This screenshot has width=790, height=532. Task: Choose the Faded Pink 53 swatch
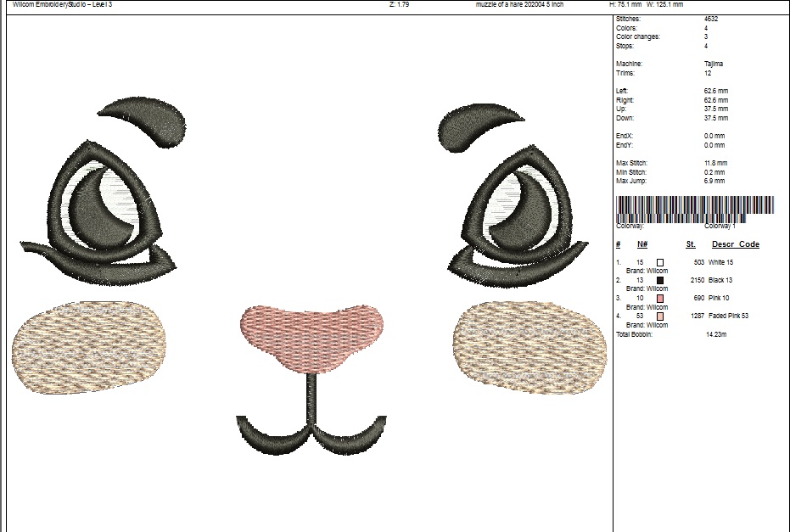pos(660,316)
